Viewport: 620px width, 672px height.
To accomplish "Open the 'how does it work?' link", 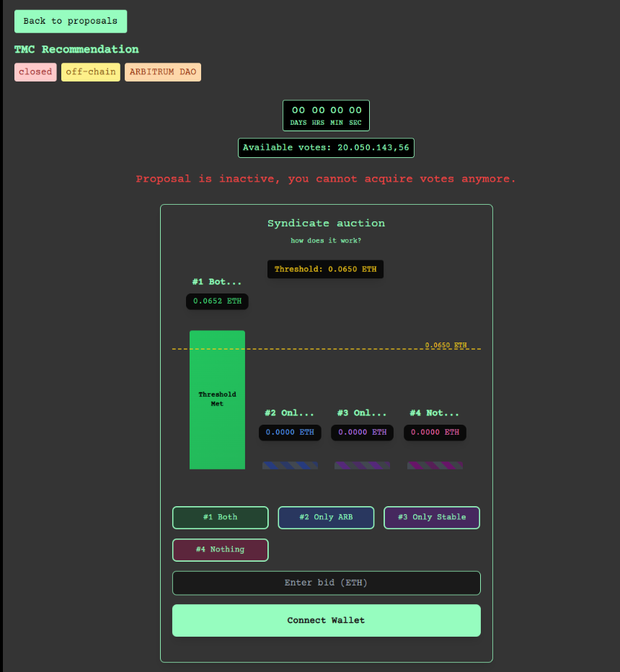I will tap(326, 241).
